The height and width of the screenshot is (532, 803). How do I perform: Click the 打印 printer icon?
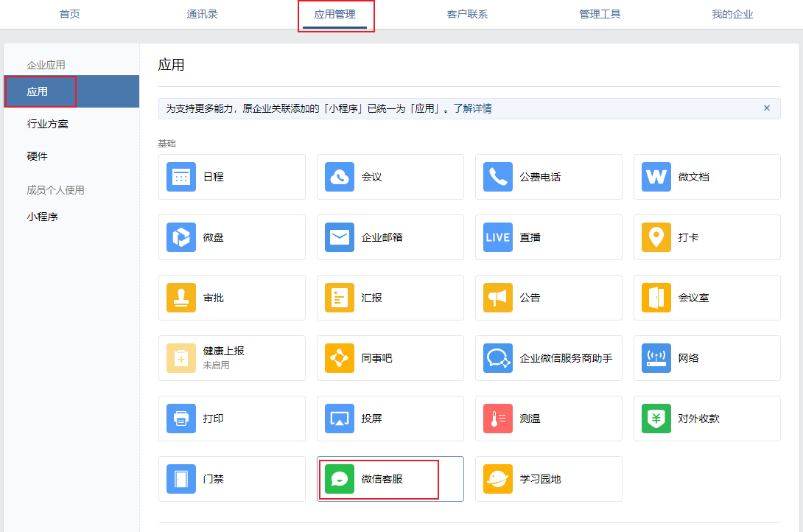(x=180, y=419)
